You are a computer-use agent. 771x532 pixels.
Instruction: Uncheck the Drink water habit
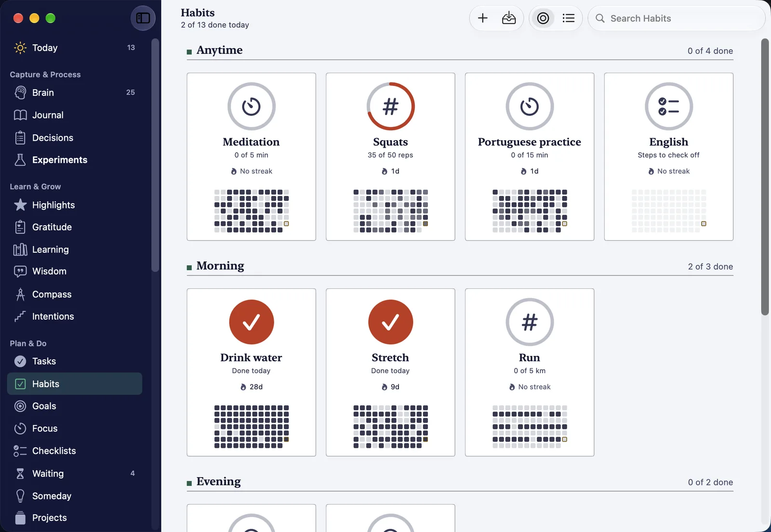[x=252, y=322]
